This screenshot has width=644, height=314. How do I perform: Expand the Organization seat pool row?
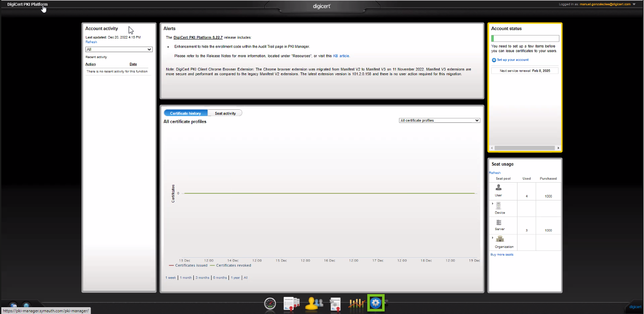pyautogui.click(x=493, y=238)
